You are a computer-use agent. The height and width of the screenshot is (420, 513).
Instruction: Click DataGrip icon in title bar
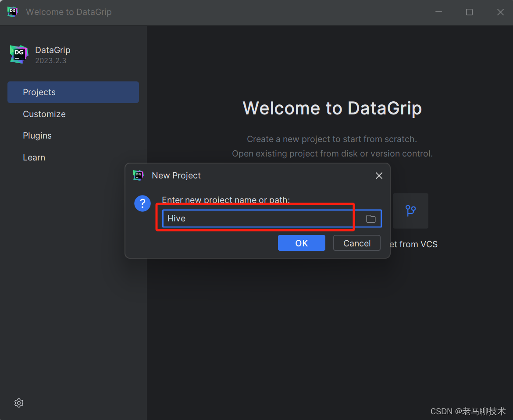pos(12,12)
